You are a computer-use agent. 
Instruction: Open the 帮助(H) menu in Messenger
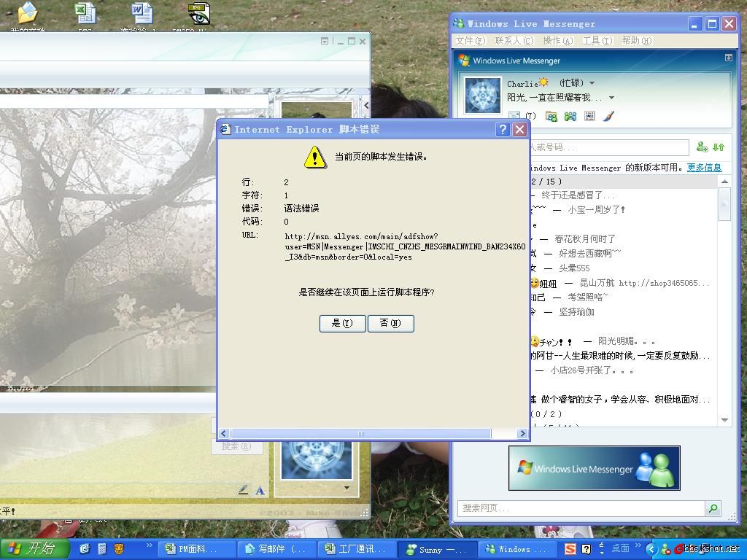click(636, 41)
